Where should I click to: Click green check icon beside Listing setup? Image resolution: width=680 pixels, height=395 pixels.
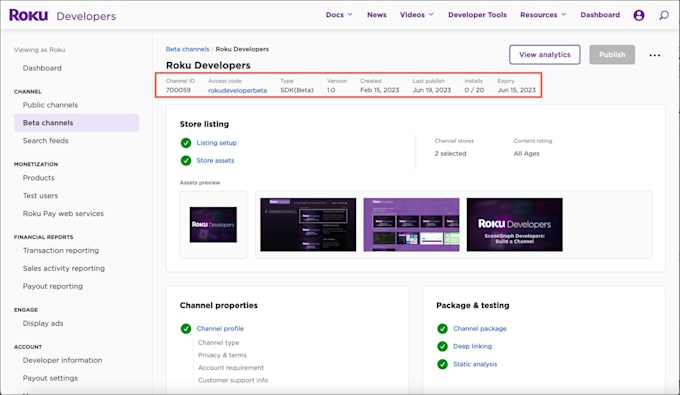click(186, 143)
